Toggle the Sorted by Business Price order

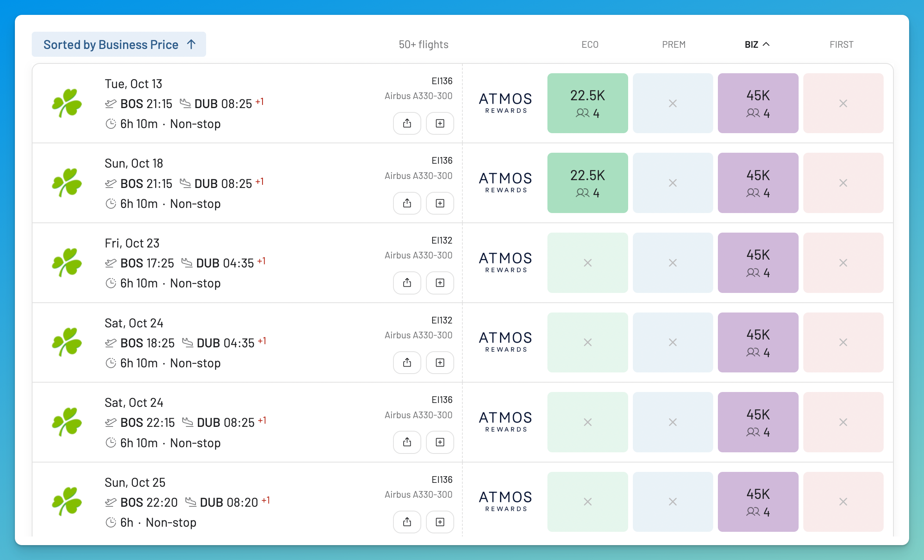coord(119,44)
